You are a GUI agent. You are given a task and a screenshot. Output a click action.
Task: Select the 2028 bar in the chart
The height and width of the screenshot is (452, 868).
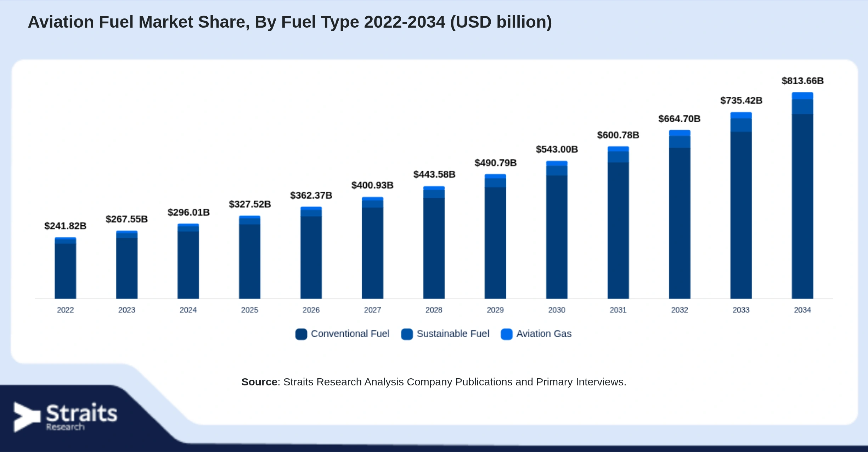click(x=434, y=243)
